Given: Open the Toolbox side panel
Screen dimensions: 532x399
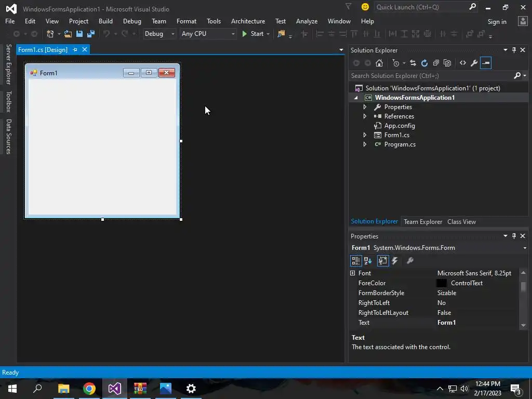Looking at the screenshot, I should [8, 101].
